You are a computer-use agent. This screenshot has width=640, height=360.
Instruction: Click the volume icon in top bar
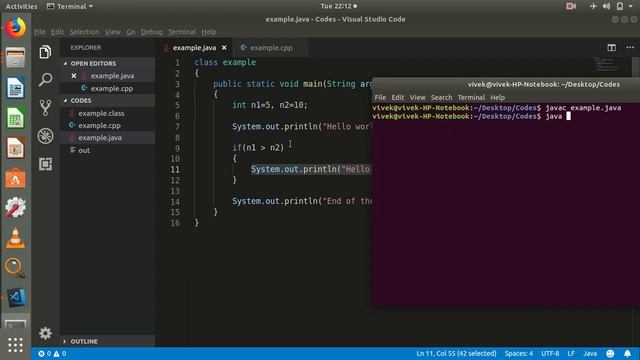coord(607,6)
